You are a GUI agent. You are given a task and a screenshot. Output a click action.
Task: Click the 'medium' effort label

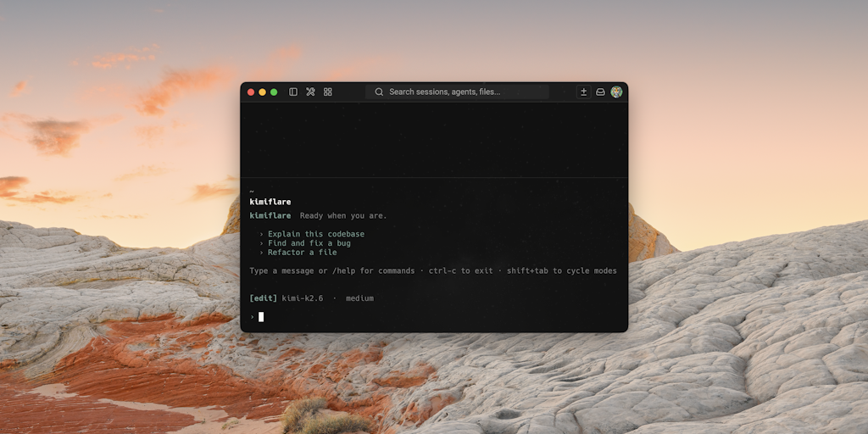359,298
